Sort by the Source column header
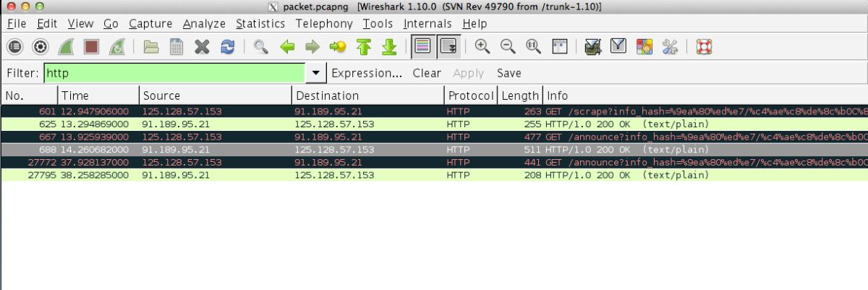 [216, 95]
